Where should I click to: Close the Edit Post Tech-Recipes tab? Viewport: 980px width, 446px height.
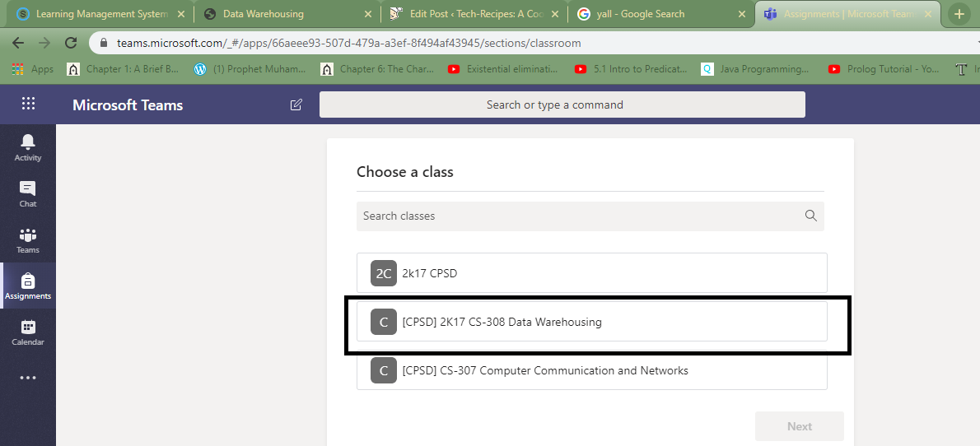tap(555, 14)
